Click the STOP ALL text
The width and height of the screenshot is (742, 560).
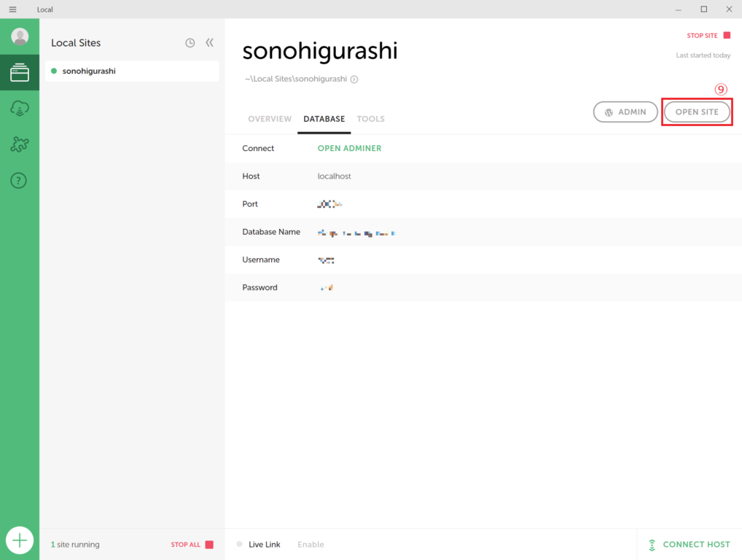pos(185,545)
